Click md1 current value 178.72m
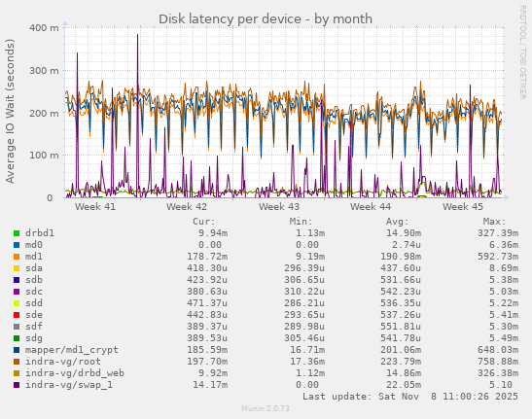532x419 pixels. [x=207, y=257]
